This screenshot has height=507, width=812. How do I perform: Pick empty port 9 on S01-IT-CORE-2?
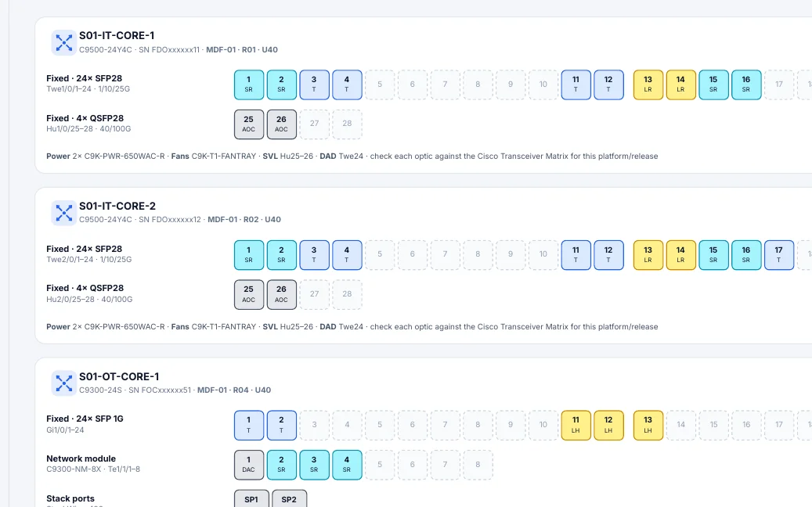pyautogui.click(x=511, y=255)
